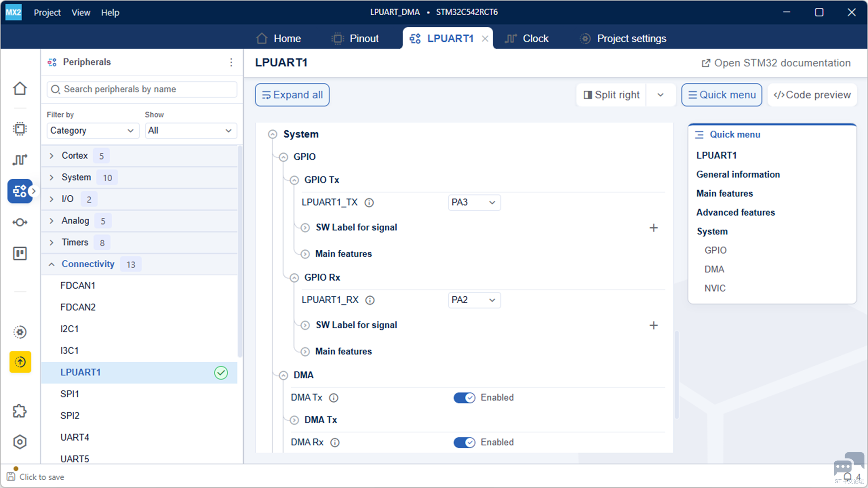Click the Code preview button
Image resolution: width=868 pixels, height=488 pixels.
[812, 95]
